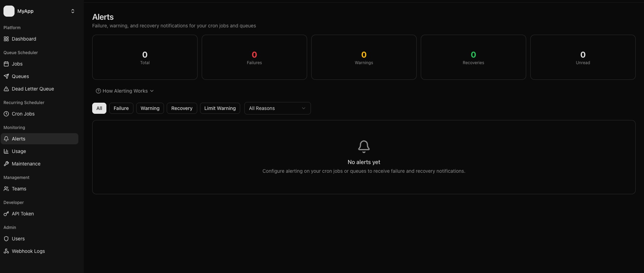Open the MyApp workspace switcher chevrons
This screenshot has height=273, width=644.
coord(73,11)
